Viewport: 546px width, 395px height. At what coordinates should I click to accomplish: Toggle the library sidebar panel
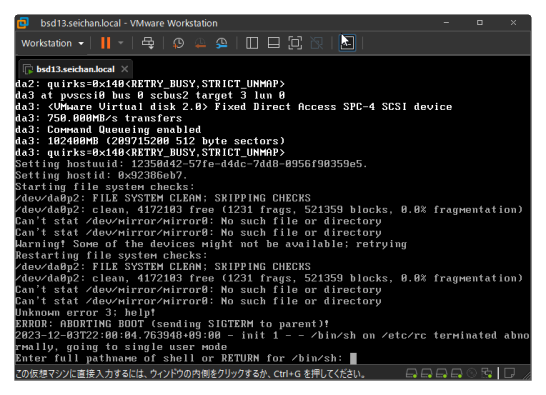[x=252, y=43]
